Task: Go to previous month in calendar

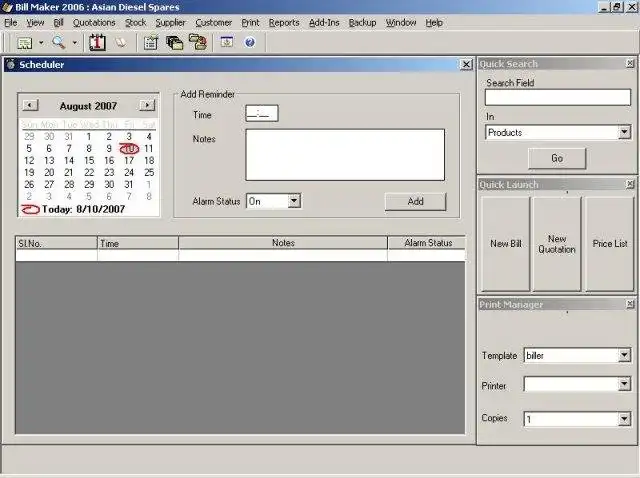Action: point(30,105)
